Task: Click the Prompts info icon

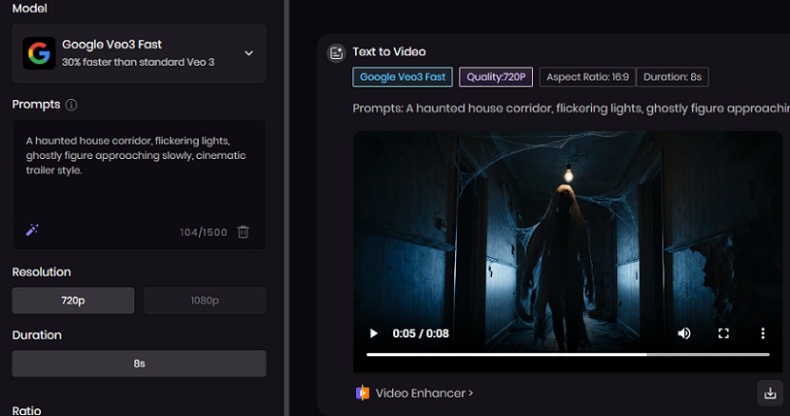Action: pos(72,105)
